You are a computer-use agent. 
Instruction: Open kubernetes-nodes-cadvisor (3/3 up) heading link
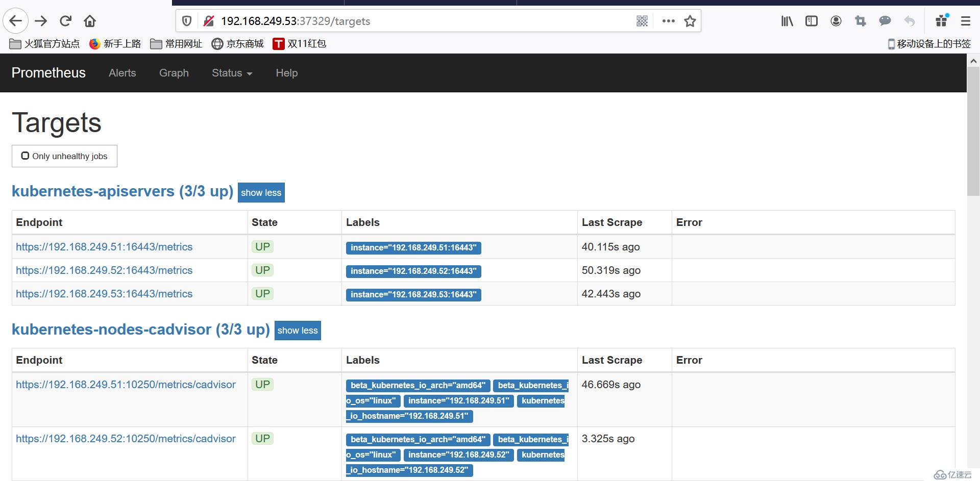(141, 330)
